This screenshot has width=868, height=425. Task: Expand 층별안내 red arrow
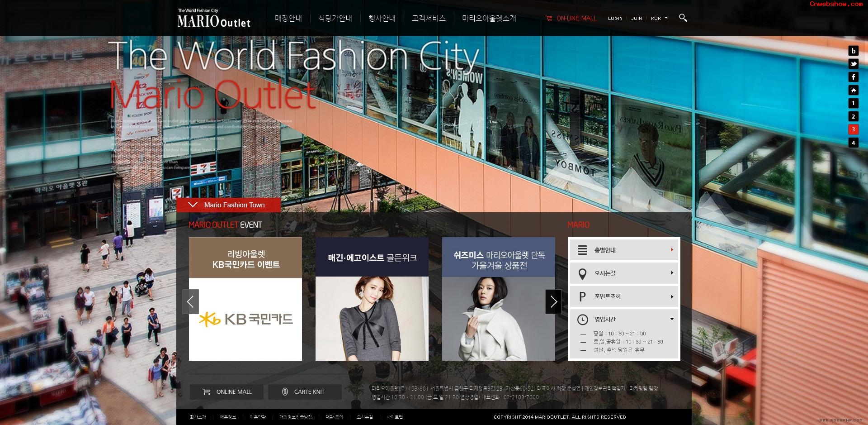pyautogui.click(x=672, y=250)
